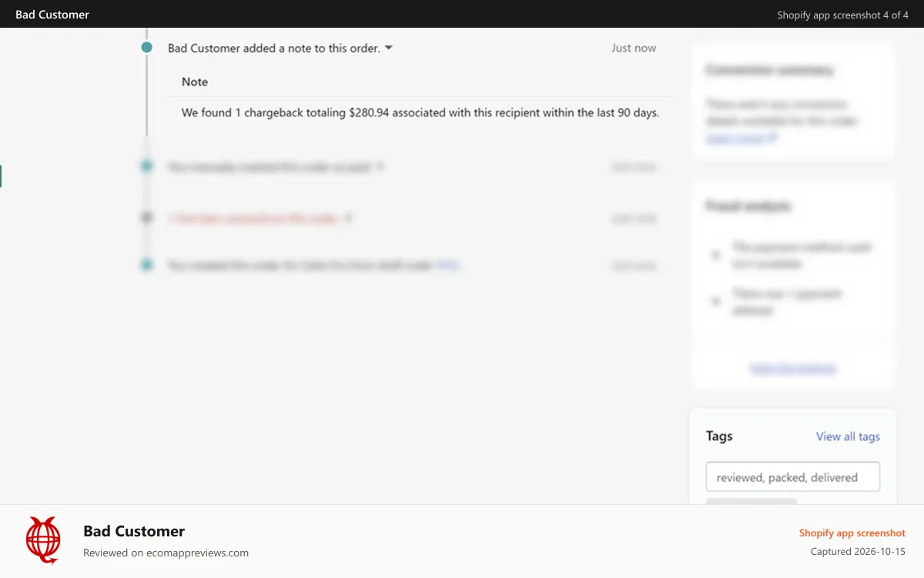The width and height of the screenshot is (924, 578).
Task: Click Reviewed on ecomappreviews.com text
Action: pos(166,553)
